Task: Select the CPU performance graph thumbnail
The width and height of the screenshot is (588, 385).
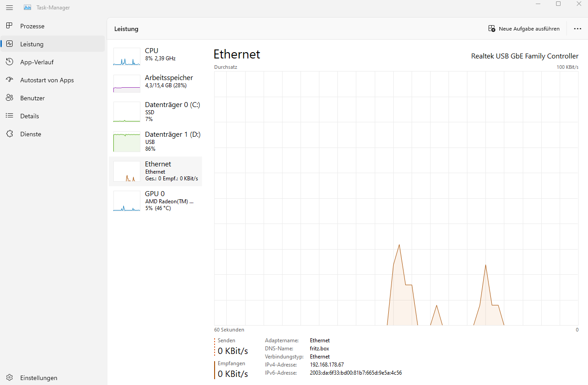Action: [127, 57]
